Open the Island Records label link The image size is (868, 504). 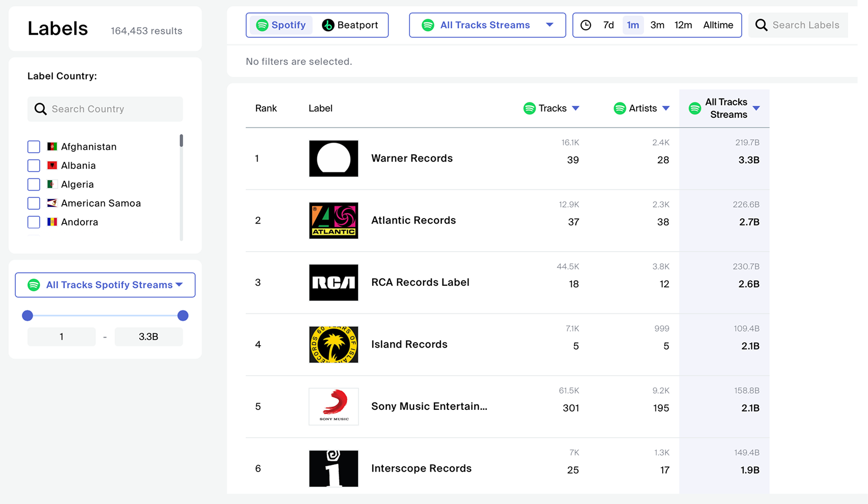pos(409,344)
